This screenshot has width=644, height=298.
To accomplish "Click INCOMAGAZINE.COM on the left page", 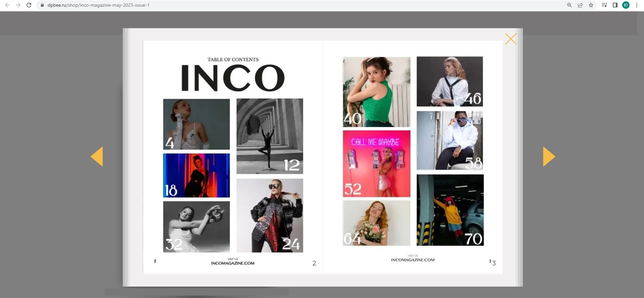I will click(x=232, y=263).
